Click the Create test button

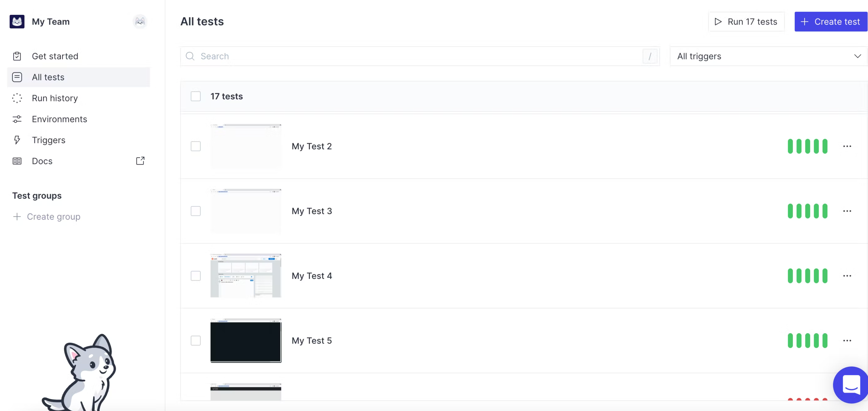pyautogui.click(x=831, y=21)
